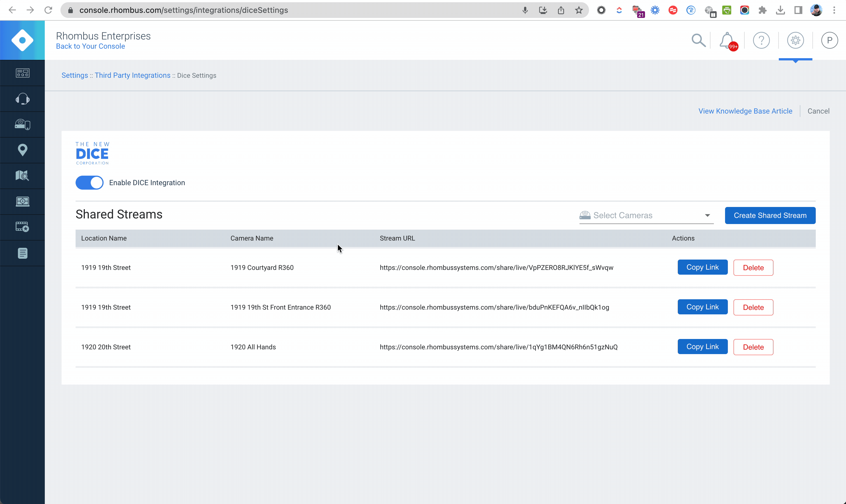
Task: Open the headset support sidebar icon
Action: [x=22, y=99]
